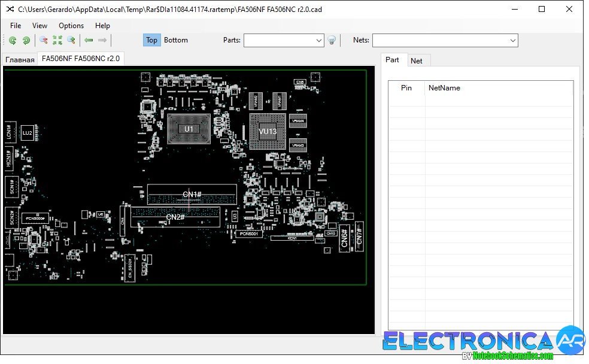Select the U1 chip on the board
This screenshot has height=364, width=589.
(x=189, y=129)
